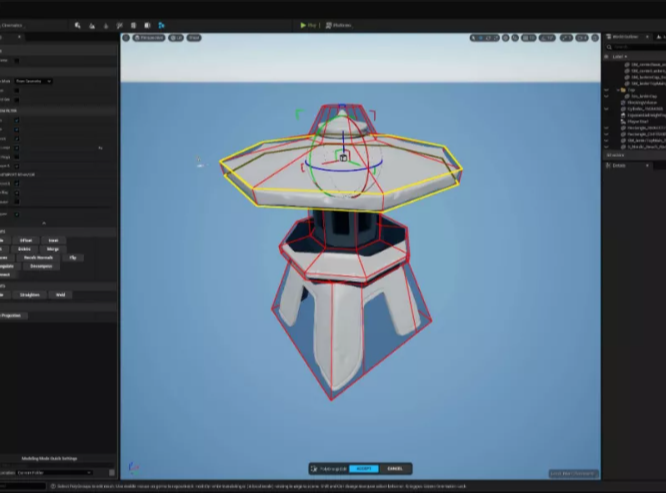Reset Edge Loops property to default

[101, 148]
